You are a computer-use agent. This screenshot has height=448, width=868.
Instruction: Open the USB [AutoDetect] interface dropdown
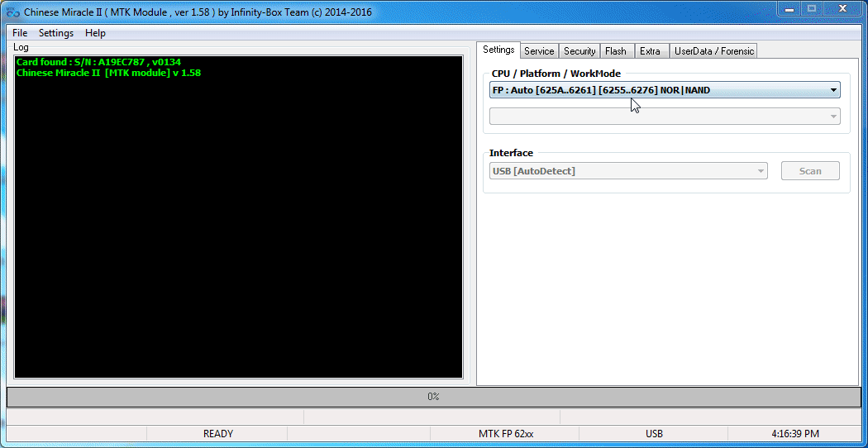(628, 171)
